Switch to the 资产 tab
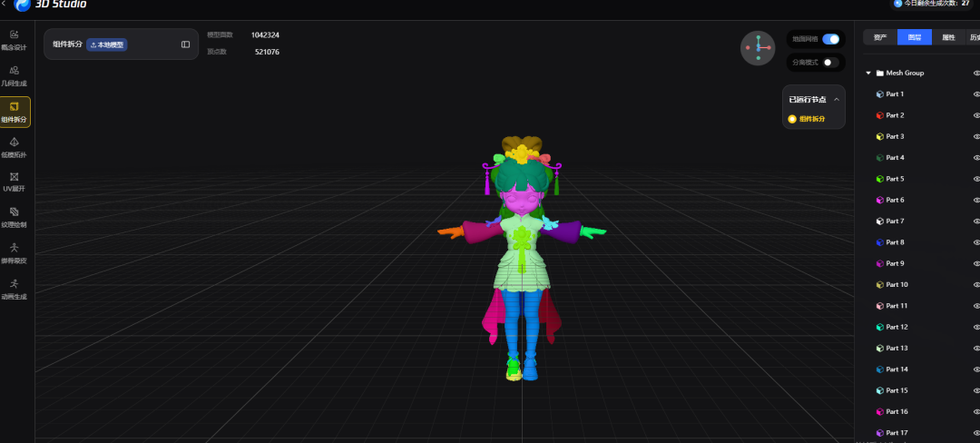This screenshot has height=443, width=980. click(x=880, y=37)
